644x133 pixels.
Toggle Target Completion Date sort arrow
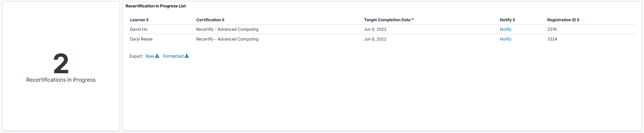(x=412, y=20)
